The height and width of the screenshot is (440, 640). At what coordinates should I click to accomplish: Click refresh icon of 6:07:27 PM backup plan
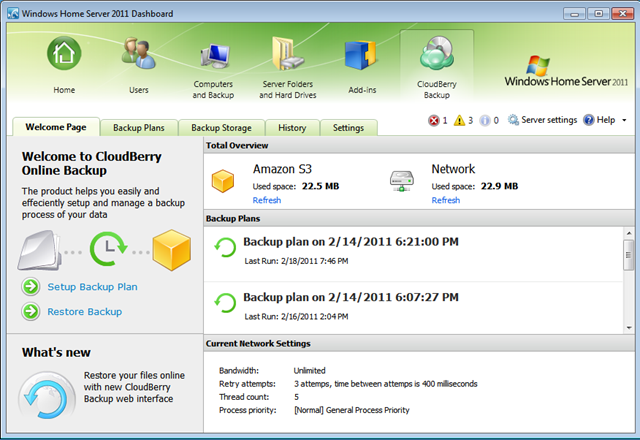click(x=225, y=303)
